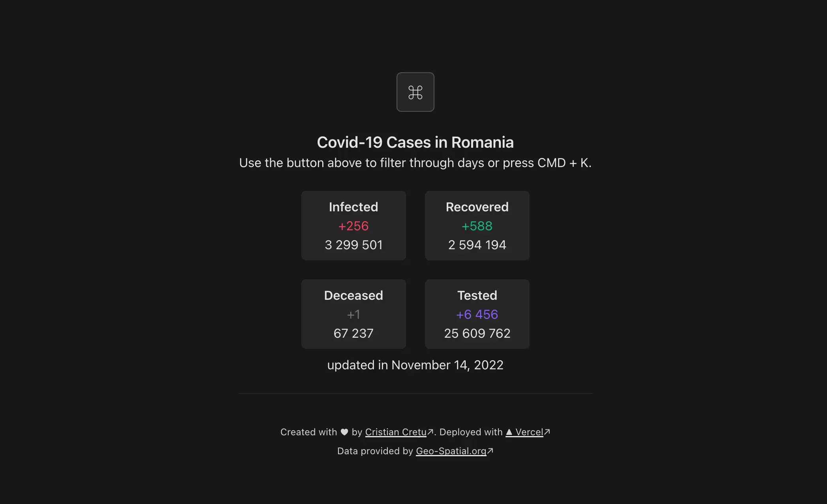Open the Cristian Cretu profile link
827x504 pixels.
395,432
